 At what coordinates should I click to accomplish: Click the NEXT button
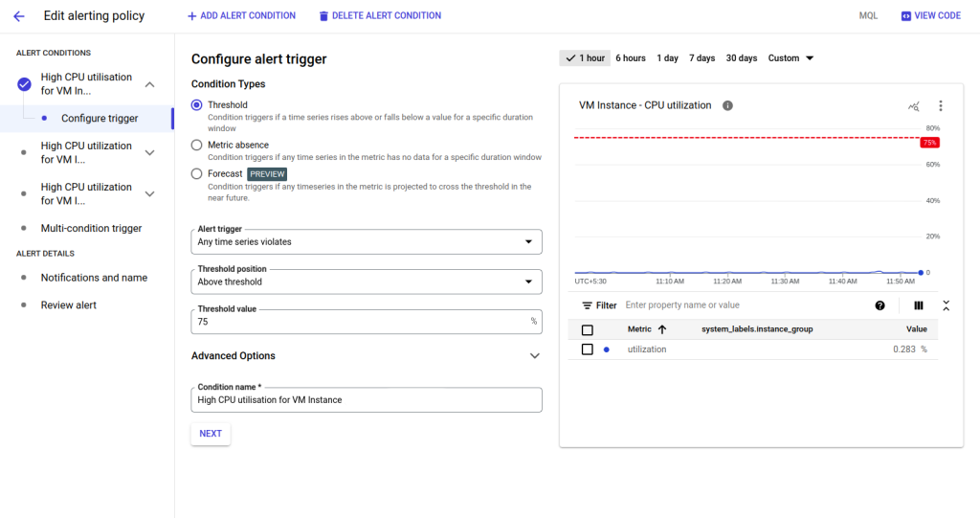tap(211, 434)
